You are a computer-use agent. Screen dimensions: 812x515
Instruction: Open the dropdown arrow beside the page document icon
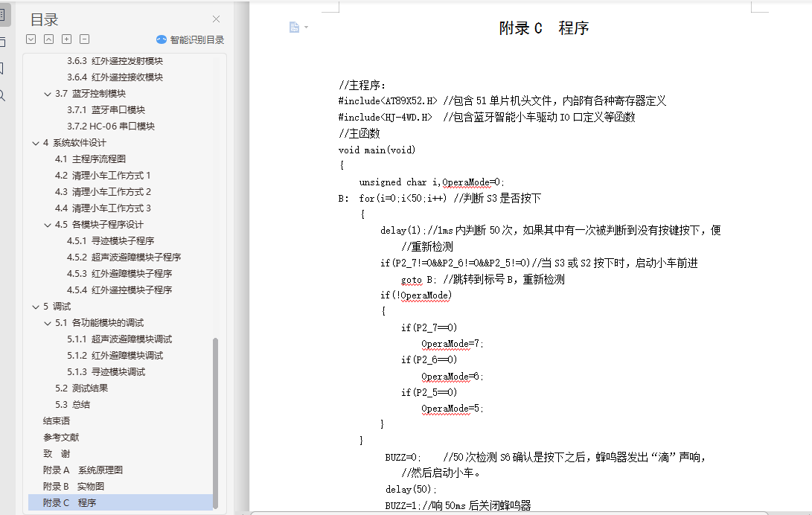point(306,27)
